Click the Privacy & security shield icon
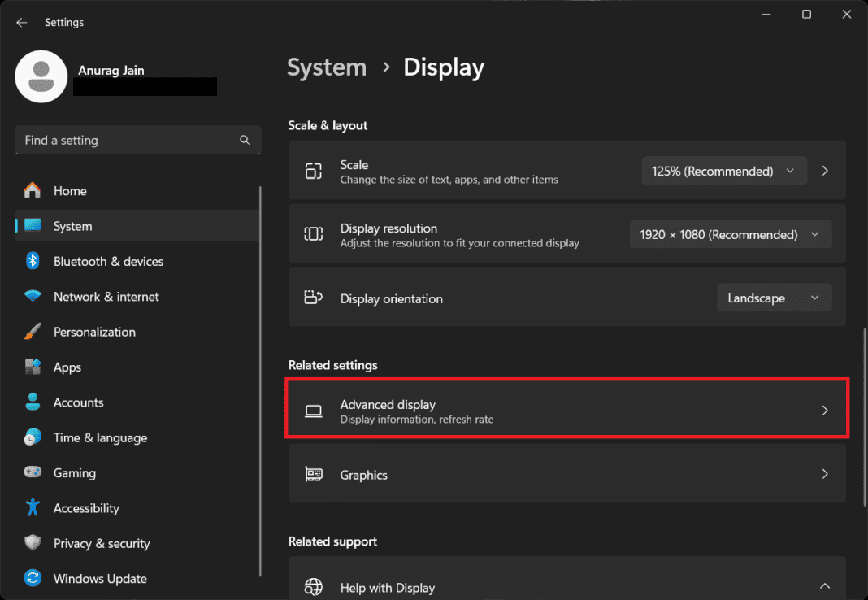 [x=33, y=543]
